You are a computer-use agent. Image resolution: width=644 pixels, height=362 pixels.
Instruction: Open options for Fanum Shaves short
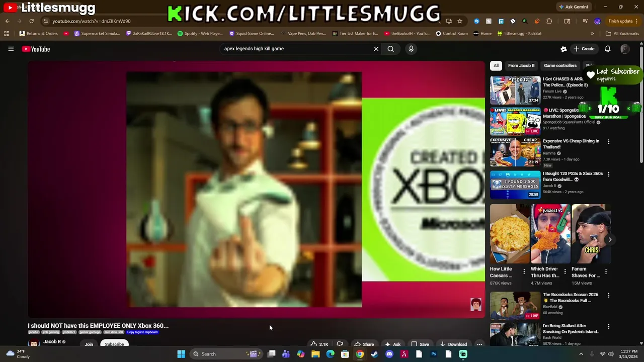(x=606, y=271)
